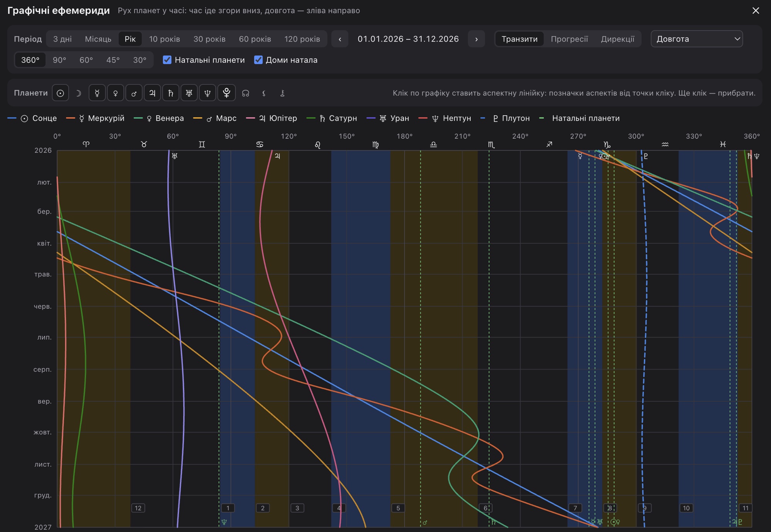Uncheck the Натальні планети checkbox
Viewport: 771px width, 532px height.
coord(167,60)
